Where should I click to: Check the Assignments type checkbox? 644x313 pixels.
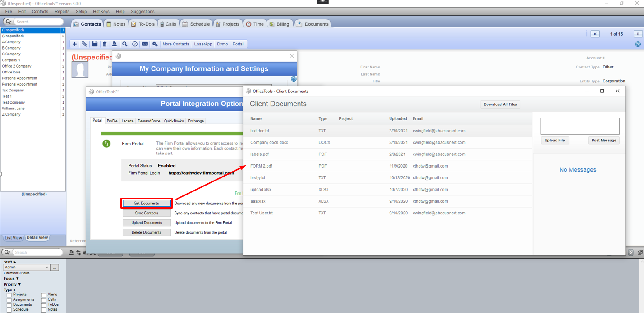[9, 300]
